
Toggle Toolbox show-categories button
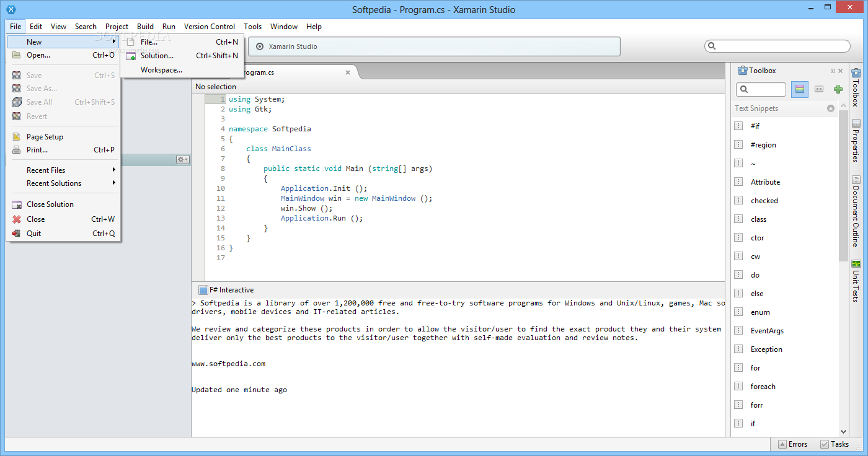pos(800,89)
